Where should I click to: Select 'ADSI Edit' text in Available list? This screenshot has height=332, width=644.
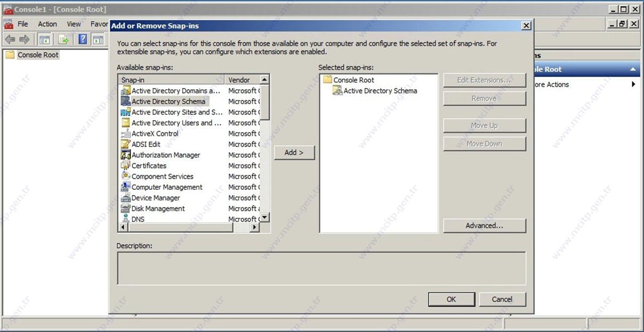[x=146, y=144]
